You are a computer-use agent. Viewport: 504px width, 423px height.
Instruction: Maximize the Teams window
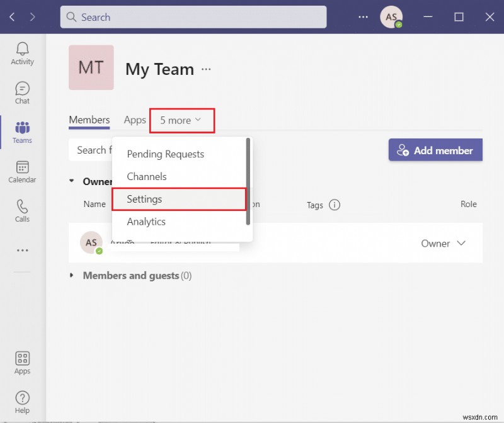coord(459,17)
